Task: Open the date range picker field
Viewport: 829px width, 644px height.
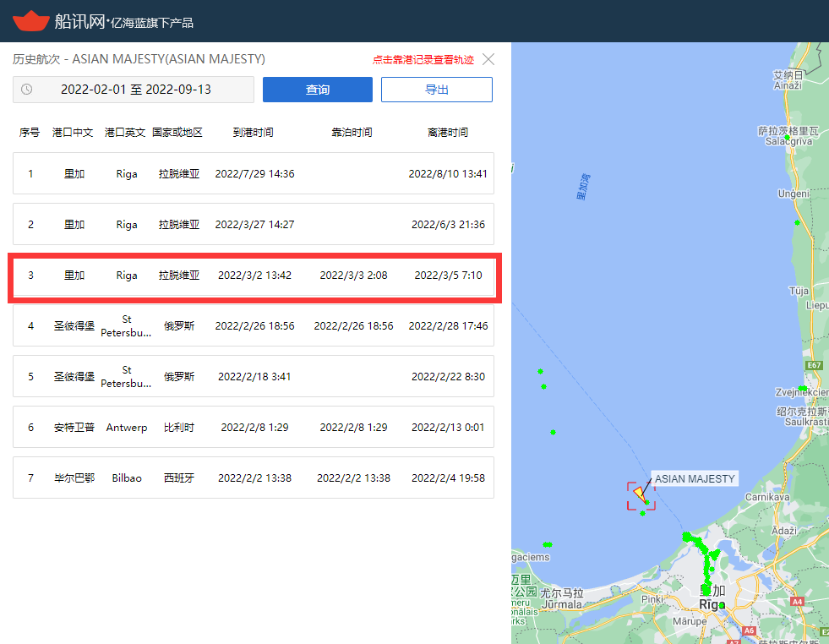Action: point(135,90)
